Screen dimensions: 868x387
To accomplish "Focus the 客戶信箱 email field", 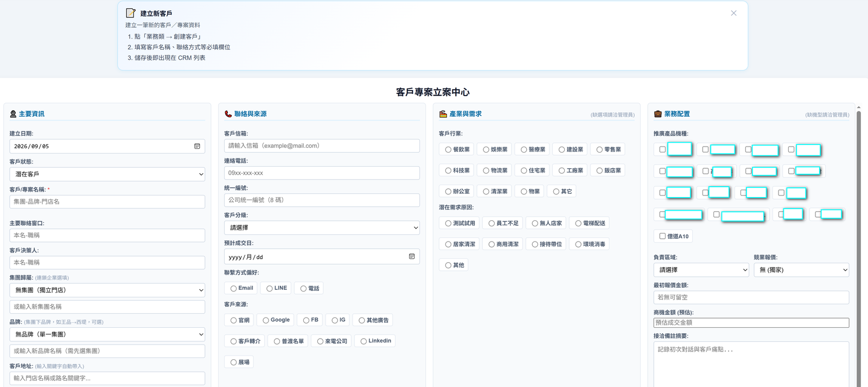I will pyautogui.click(x=322, y=145).
